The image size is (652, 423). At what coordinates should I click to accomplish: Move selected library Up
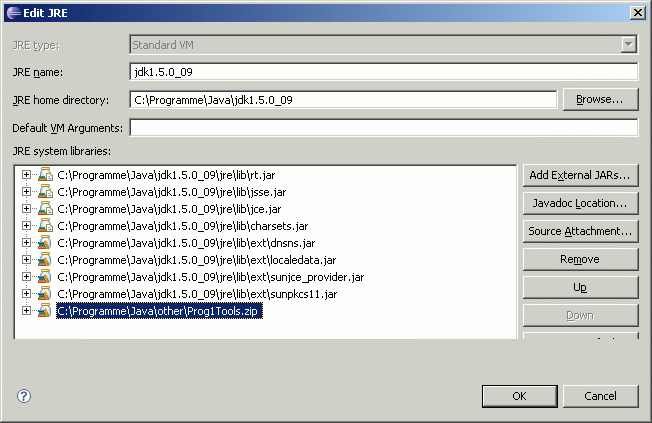[580, 287]
